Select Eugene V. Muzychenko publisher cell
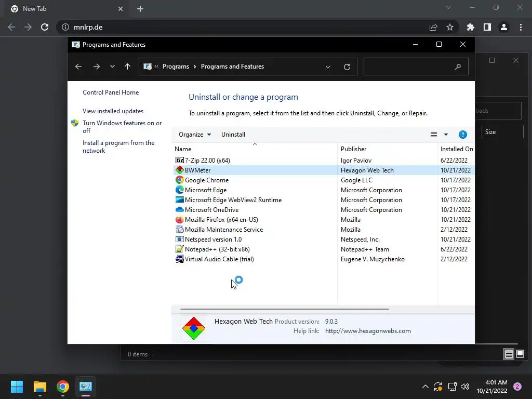The image size is (532, 399). click(373, 259)
